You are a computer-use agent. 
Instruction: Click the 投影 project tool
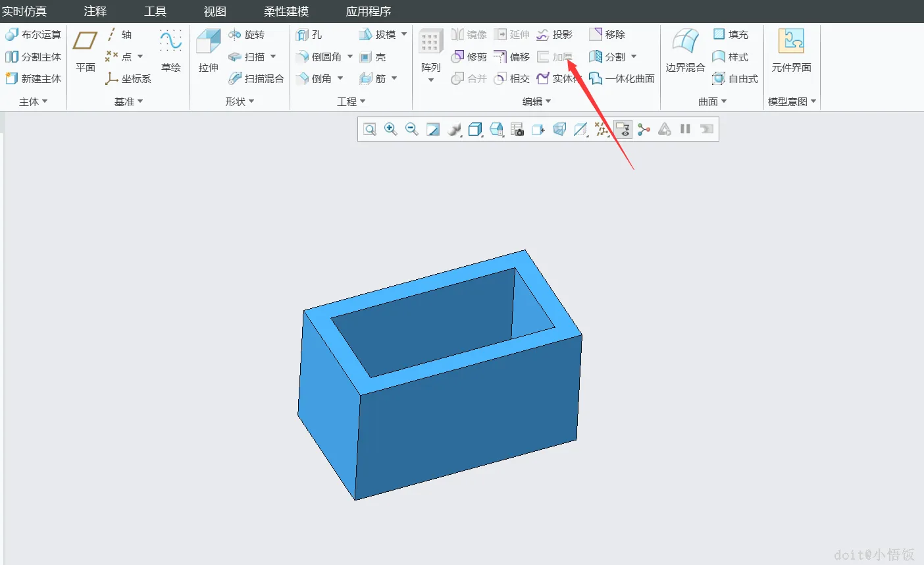click(555, 34)
